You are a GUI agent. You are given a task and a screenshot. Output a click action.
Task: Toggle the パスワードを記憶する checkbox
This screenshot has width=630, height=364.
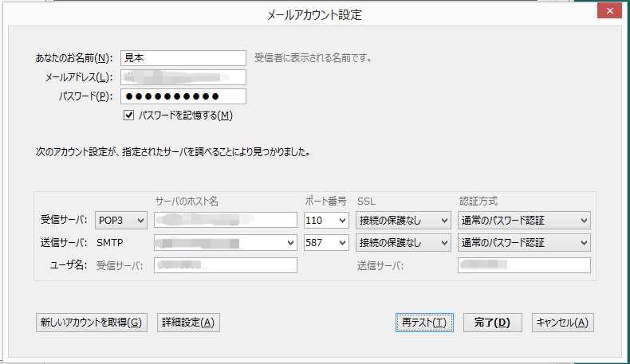point(128,115)
